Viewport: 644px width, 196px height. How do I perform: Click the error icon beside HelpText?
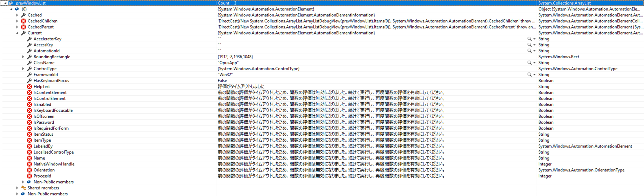(30, 87)
